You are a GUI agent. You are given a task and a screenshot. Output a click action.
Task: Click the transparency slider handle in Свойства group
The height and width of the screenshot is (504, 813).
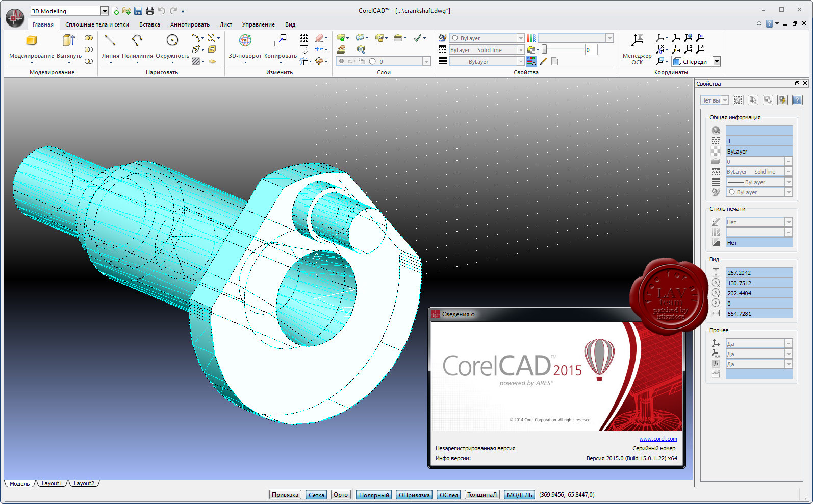(x=544, y=49)
